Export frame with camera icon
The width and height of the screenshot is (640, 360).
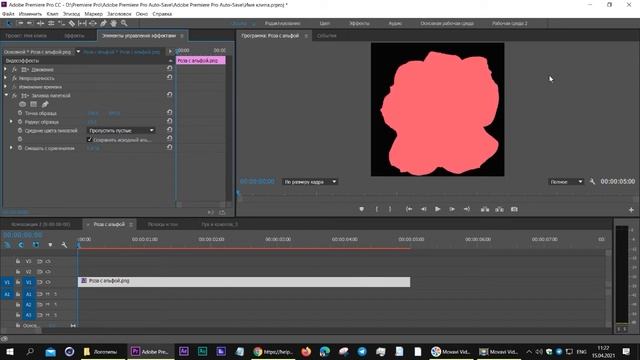coord(514,209)
